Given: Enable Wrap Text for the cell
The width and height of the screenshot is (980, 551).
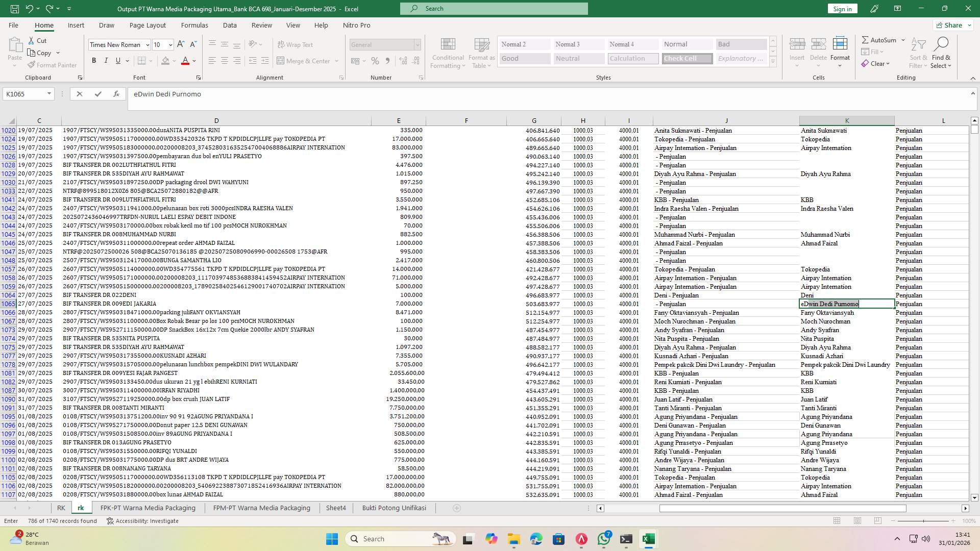Looking at the screenshot, I should (x=295, y=44).
